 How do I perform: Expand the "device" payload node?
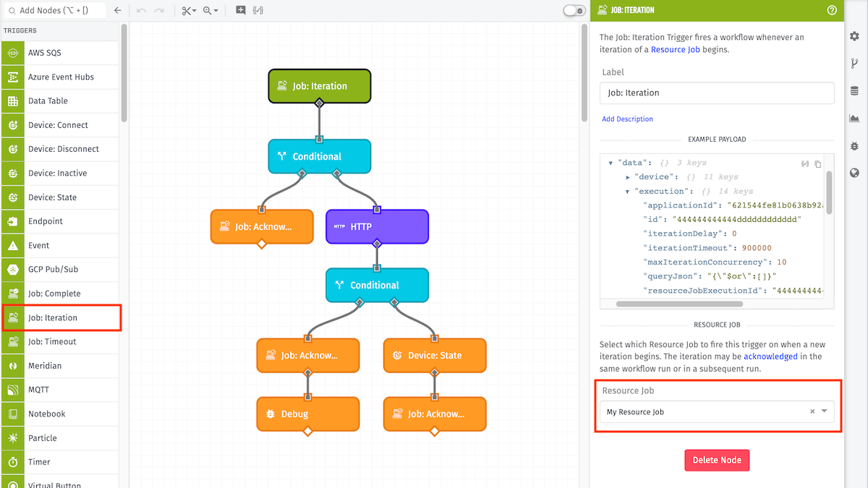coord(628,177)
